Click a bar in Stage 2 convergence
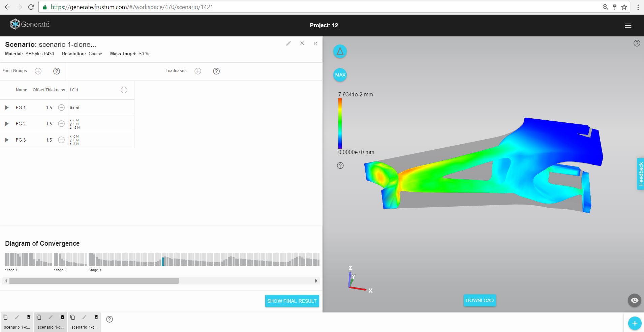Screen dimensions: 644x332 pos(70,260)
